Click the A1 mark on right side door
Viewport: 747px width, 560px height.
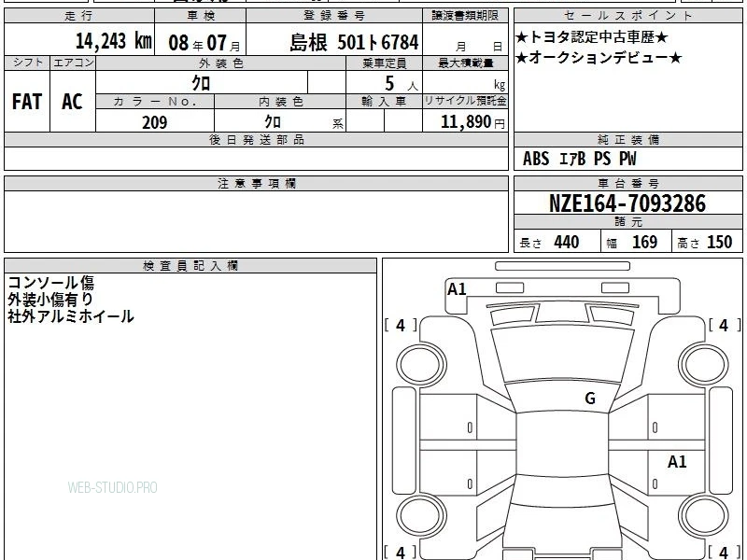[x=677, y=461]
